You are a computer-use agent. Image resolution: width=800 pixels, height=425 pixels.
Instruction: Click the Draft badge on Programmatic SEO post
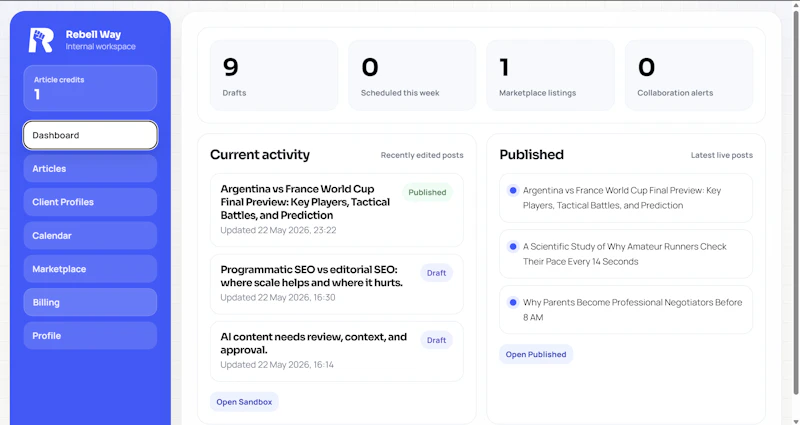point(436,273)
